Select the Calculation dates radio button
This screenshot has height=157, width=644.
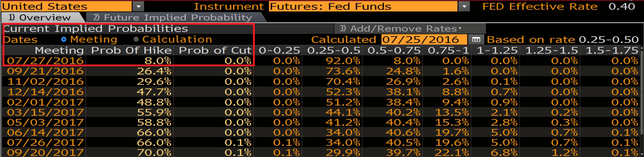coord(136,39)
